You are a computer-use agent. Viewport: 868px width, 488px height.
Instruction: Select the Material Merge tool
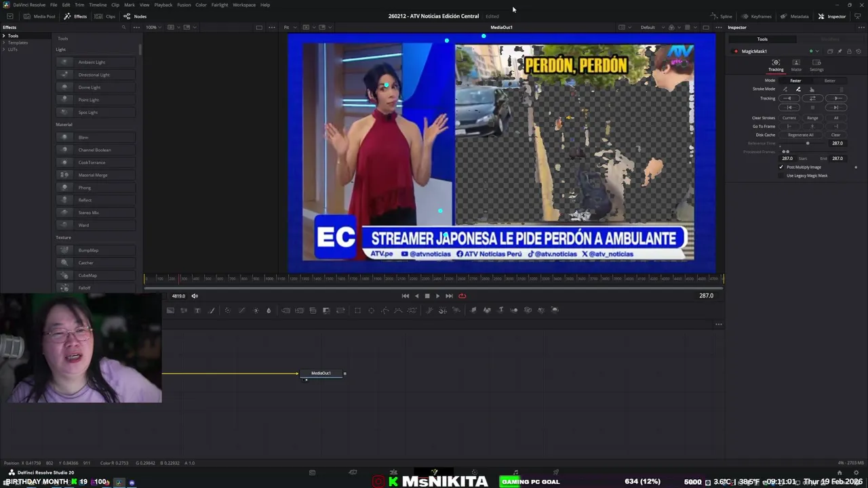point(96,175)
